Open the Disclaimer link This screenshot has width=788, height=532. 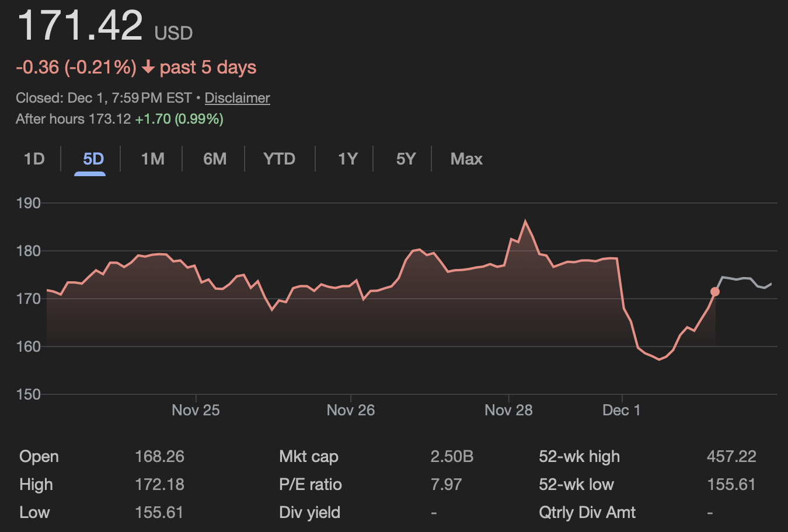coord(237,98)
